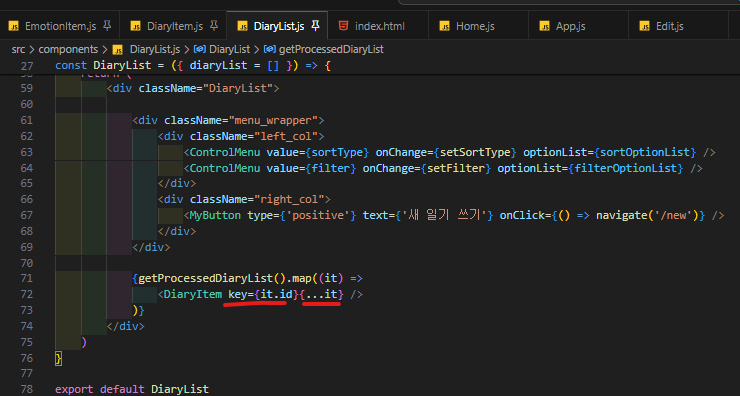Click setSortType in the code

coord(475,152)
